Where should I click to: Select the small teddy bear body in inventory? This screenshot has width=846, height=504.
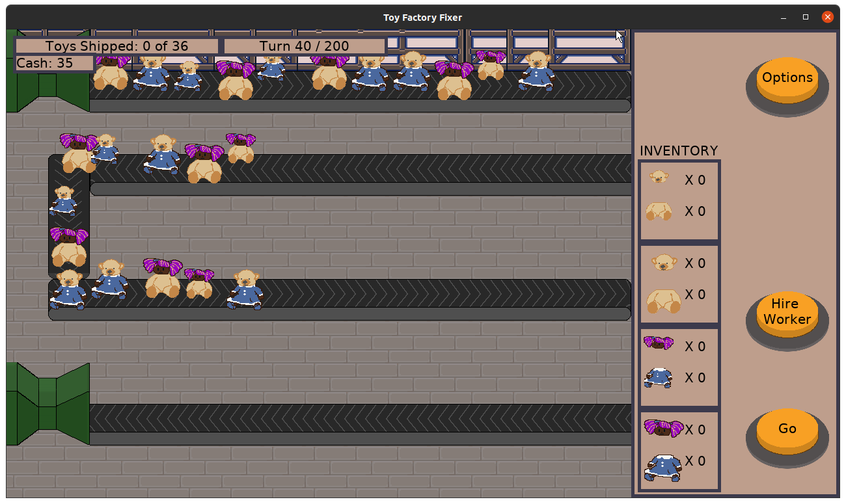click(659, 211)
